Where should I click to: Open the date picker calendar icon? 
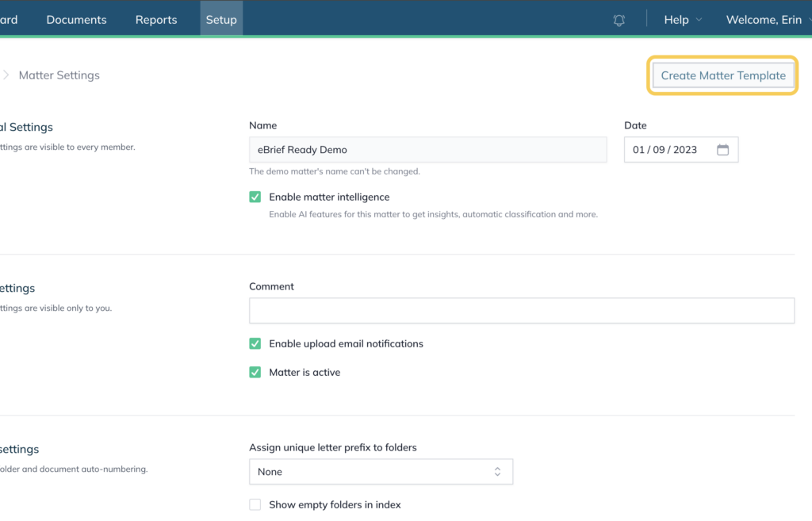tap(722, 150)
